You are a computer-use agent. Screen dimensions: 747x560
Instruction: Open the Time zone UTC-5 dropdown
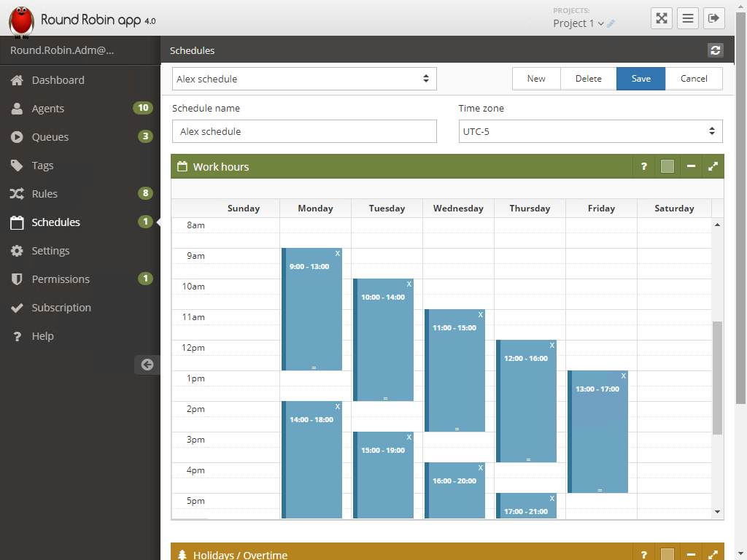click(590, 131)
